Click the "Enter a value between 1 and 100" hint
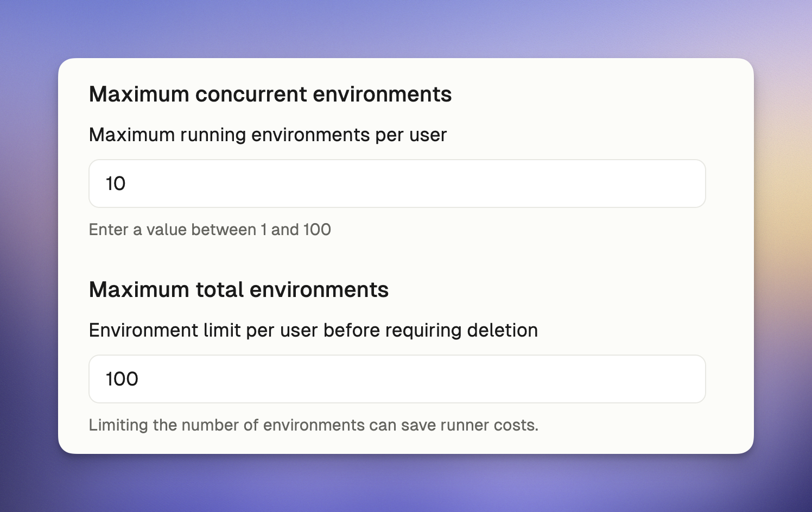 click(x=210, y=230)
